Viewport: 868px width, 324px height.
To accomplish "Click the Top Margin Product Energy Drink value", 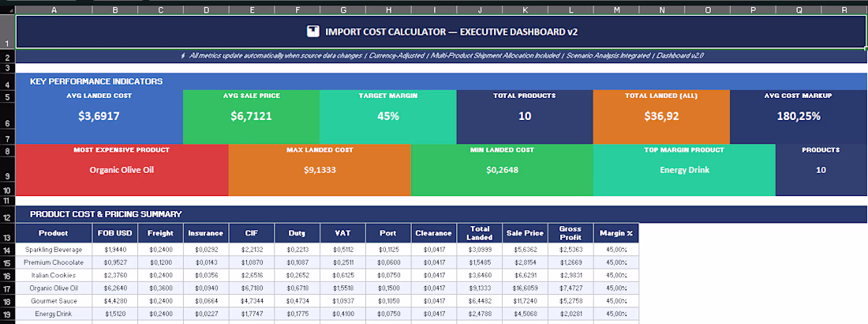I will coord(684,170).
